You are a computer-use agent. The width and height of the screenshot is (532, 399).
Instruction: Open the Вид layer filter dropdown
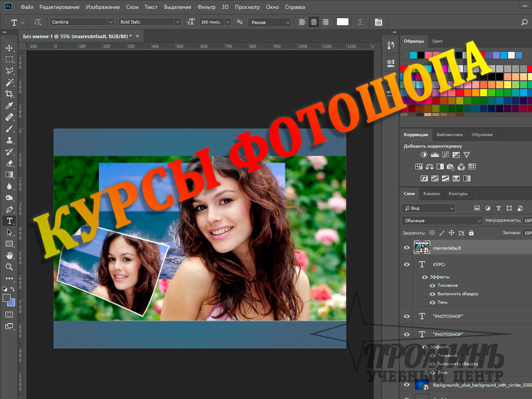pos(428,208)
